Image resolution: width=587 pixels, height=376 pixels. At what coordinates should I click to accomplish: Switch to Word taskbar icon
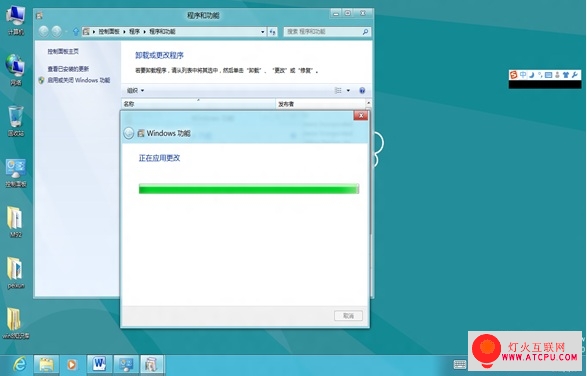[99, 364]
